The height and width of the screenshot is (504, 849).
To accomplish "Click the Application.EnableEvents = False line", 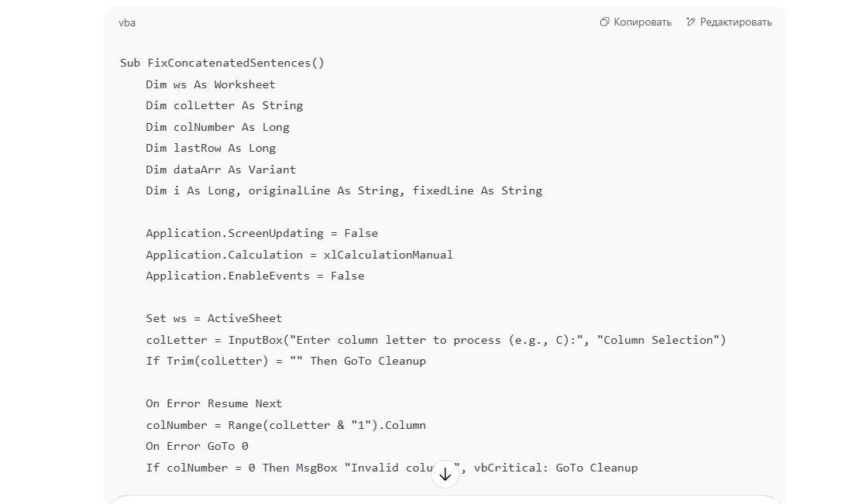I will [255, 276].
